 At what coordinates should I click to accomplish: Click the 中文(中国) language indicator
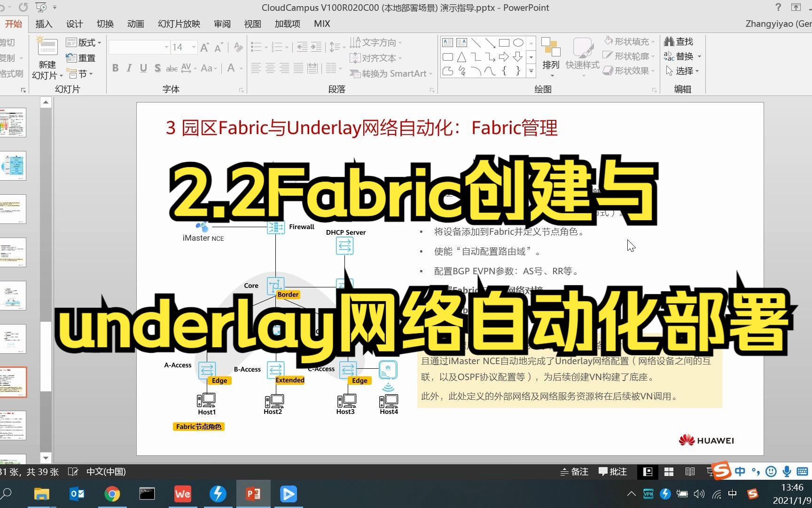[106, 472]
